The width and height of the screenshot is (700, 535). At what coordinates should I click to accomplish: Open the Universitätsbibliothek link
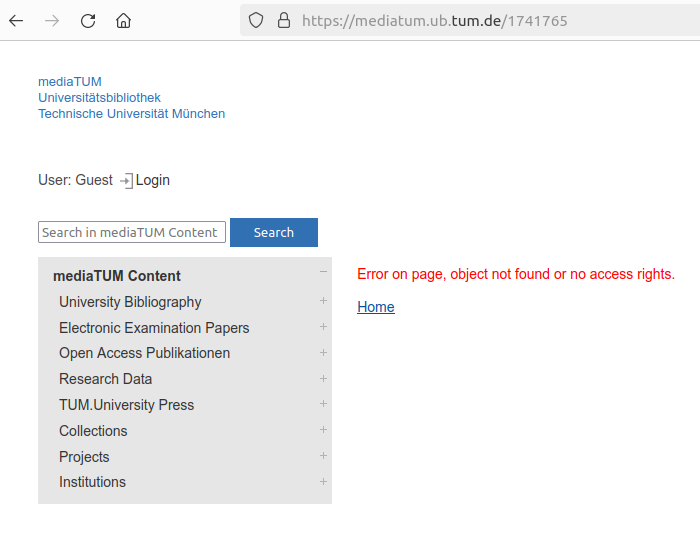[99, 98]
